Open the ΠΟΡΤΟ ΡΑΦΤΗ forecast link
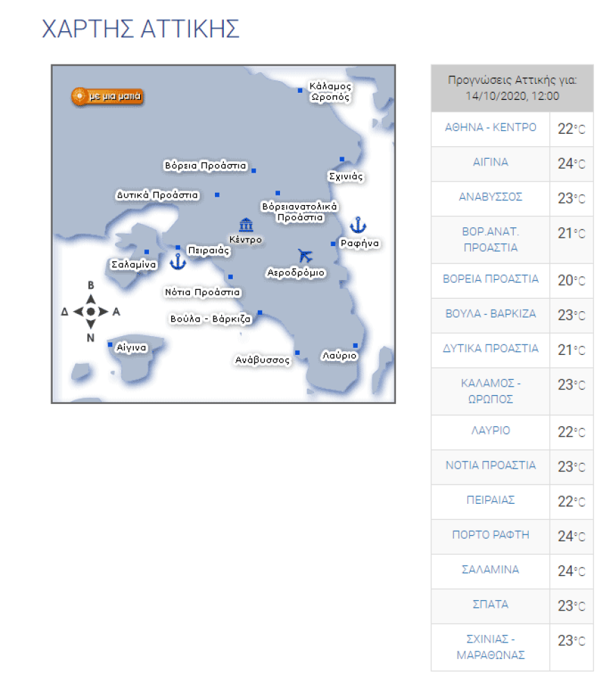Viewport: 610px width, 700px height. coord(490,534)
